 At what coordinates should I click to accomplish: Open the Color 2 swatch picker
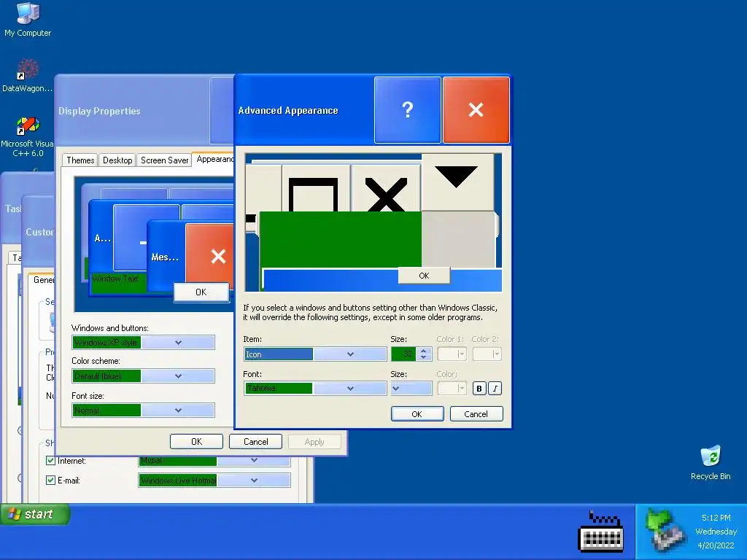[487, 354]
